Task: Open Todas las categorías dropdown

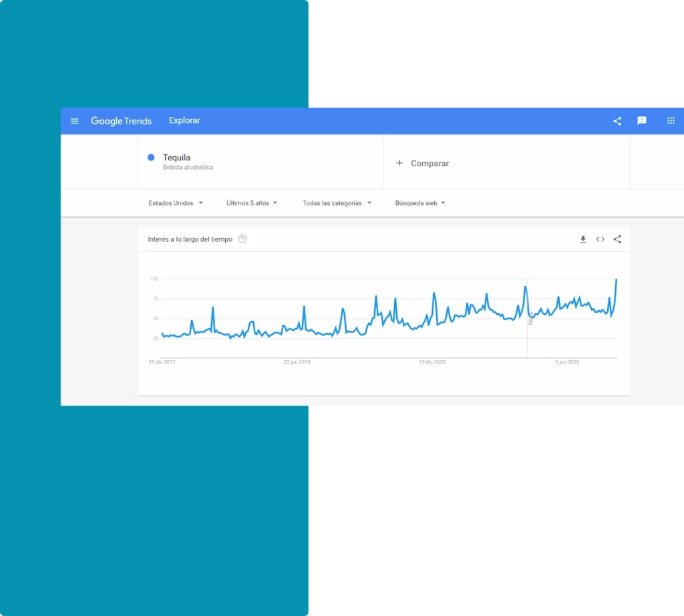Action: click(337, 203)
